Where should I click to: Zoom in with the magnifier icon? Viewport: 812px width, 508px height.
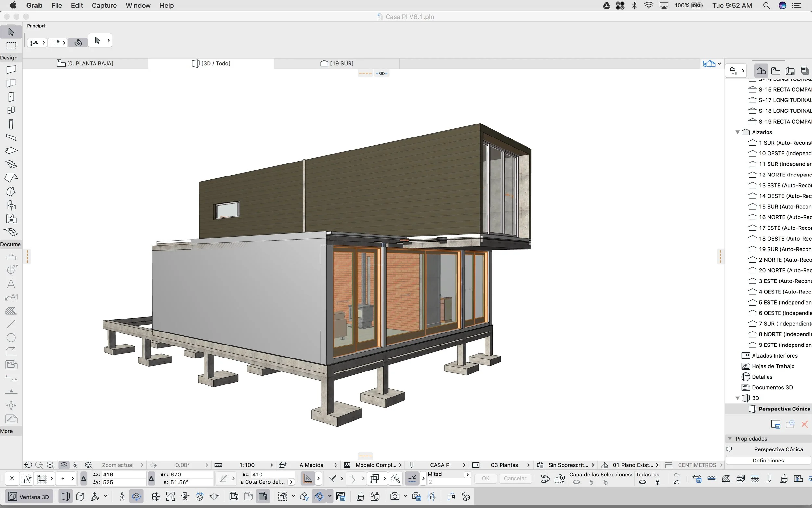[x=50, y=465]
